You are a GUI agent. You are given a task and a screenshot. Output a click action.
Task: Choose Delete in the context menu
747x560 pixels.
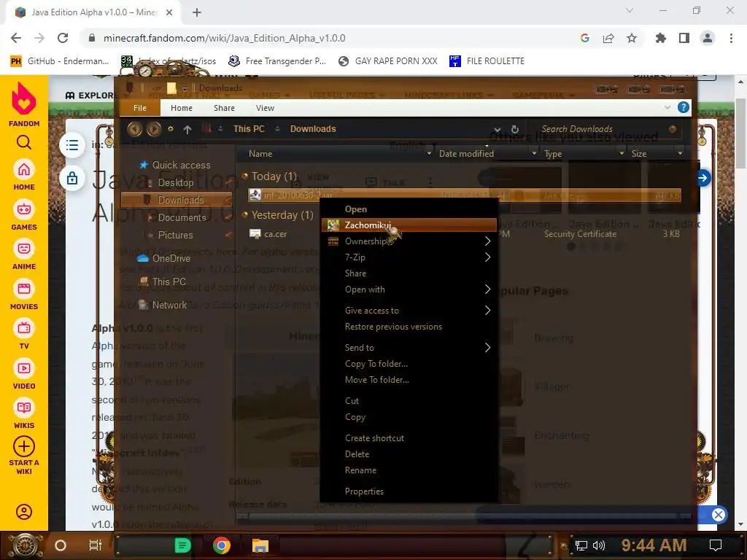409,454
